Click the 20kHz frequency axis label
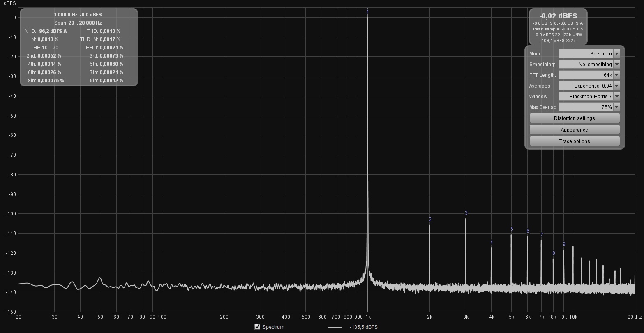 (x=635, y=317)
